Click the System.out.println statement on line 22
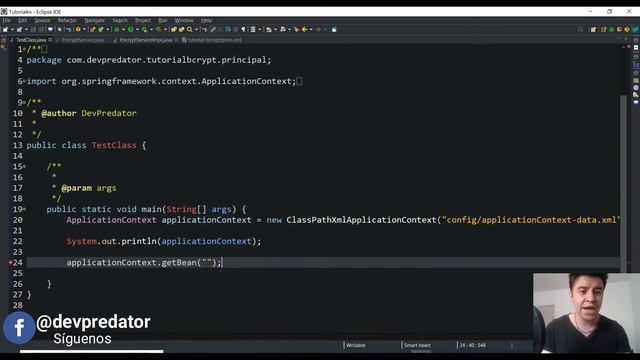The image size is (640, 360). click(164, 241)
